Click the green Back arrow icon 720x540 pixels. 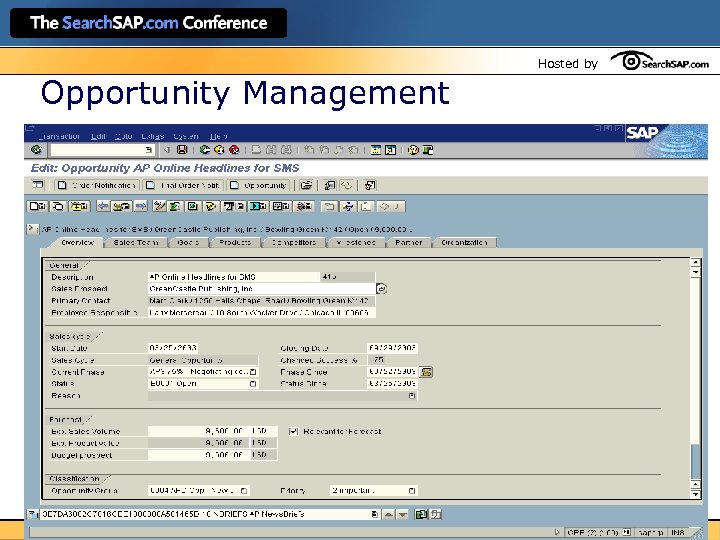[x=205, y=150]
